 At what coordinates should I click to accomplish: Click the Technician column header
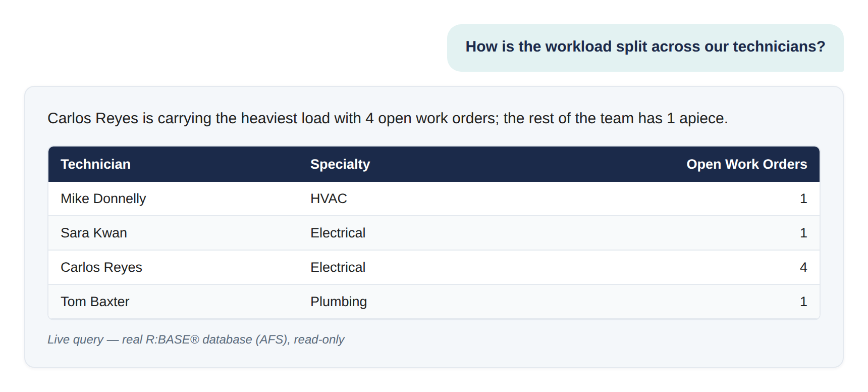95,164
